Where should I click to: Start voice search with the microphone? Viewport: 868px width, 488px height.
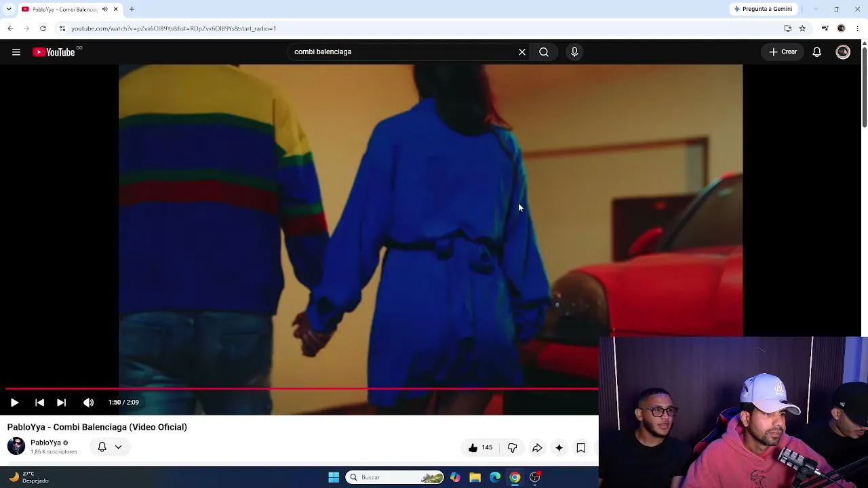(x=574, y=52)
